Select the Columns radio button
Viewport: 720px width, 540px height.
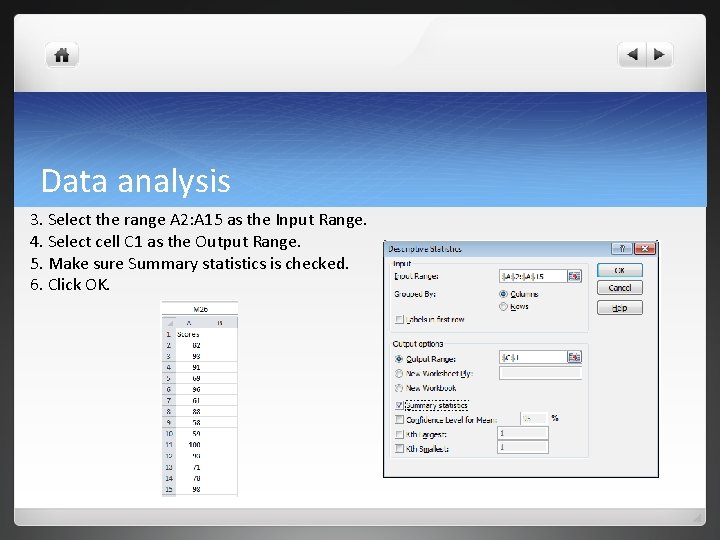point(503,294)
